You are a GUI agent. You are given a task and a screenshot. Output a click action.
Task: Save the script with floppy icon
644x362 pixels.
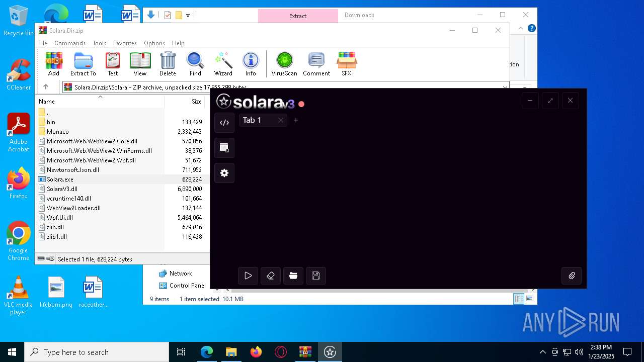pos(316,276)
